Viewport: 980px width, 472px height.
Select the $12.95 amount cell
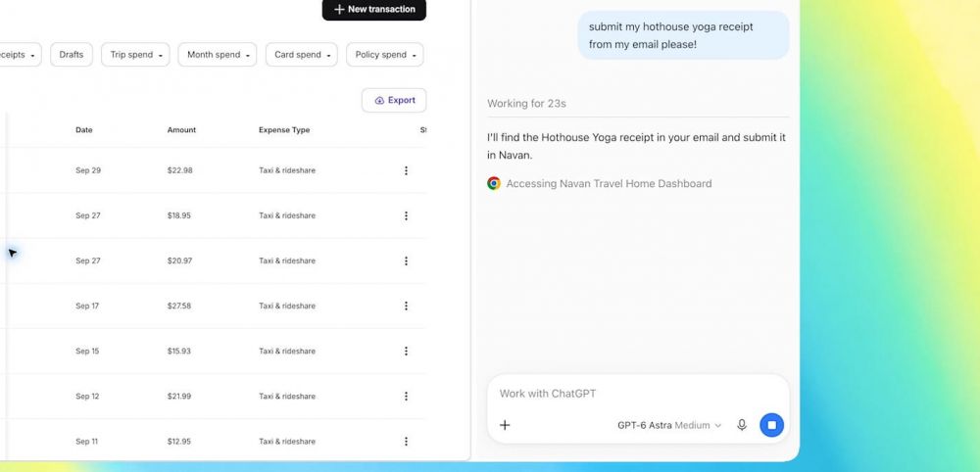178,442
